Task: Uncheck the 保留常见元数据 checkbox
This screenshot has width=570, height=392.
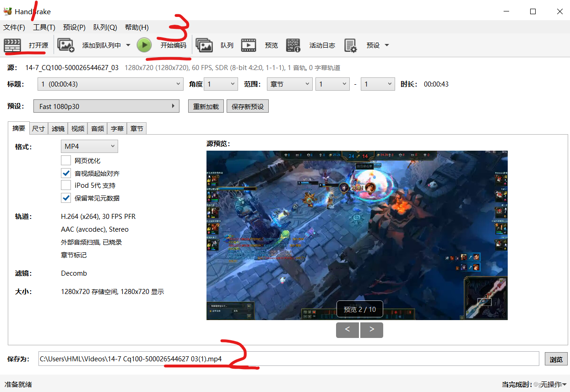Action: click(66, 198)
